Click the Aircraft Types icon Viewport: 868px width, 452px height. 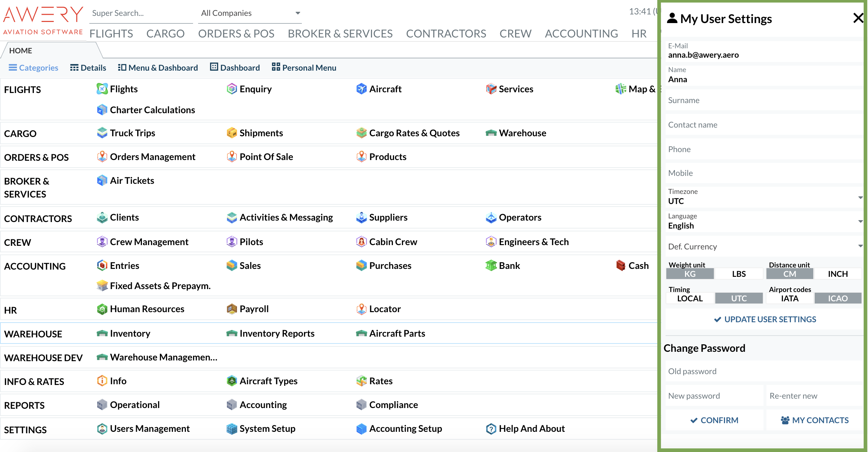tap(232, 381)
